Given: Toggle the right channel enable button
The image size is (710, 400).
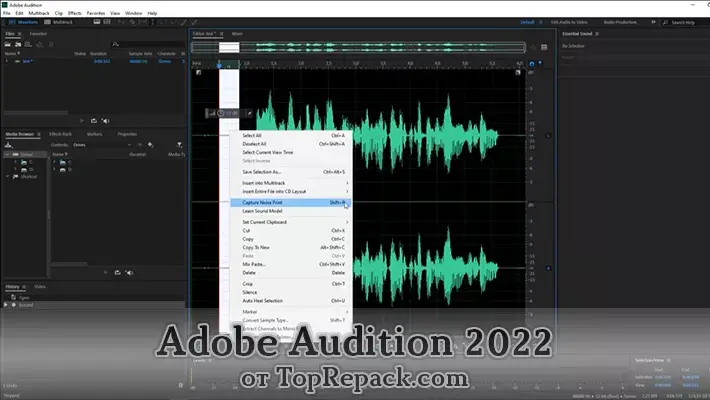Looking at the screenshot, I should 548,268.
